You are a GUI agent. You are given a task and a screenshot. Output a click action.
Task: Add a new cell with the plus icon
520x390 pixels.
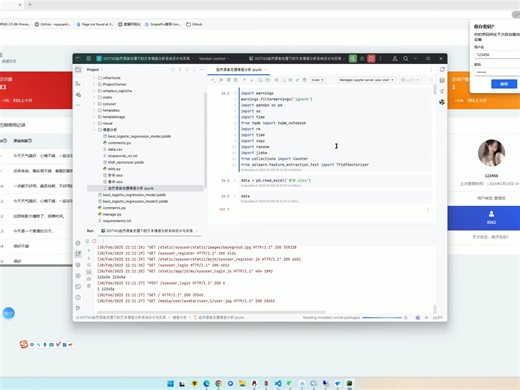pyautogui.click(x=213, y=80)
